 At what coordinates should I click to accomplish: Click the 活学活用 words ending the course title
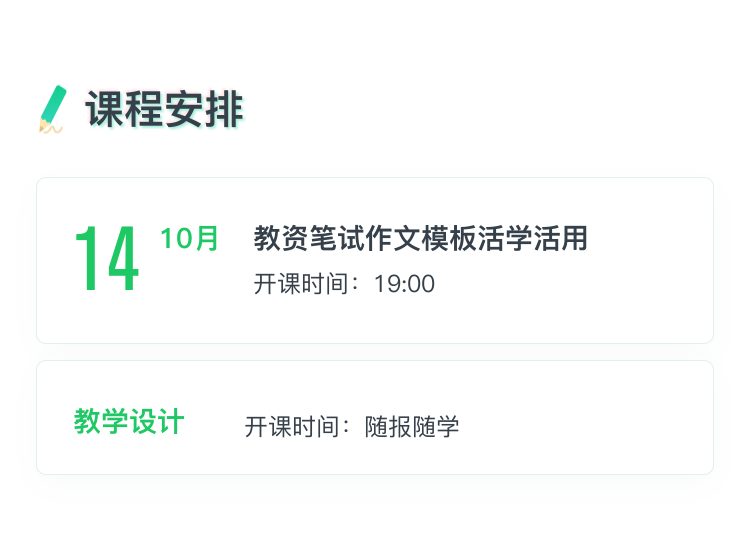pyautogui.click(x=532, y=238)
